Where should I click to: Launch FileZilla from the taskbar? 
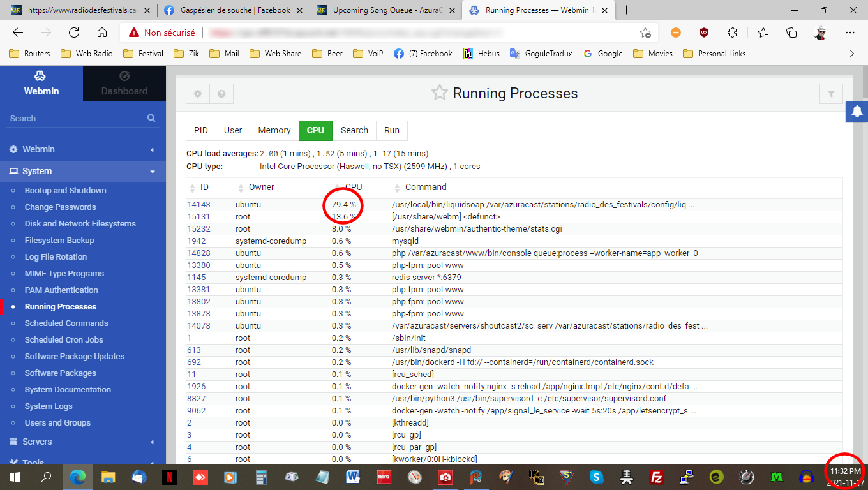(656, 477)
